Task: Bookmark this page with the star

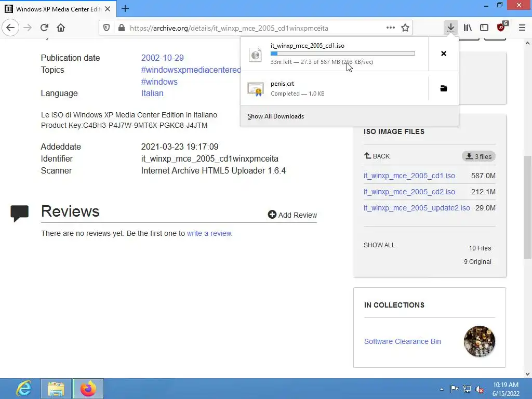Action: click(405, 28)
